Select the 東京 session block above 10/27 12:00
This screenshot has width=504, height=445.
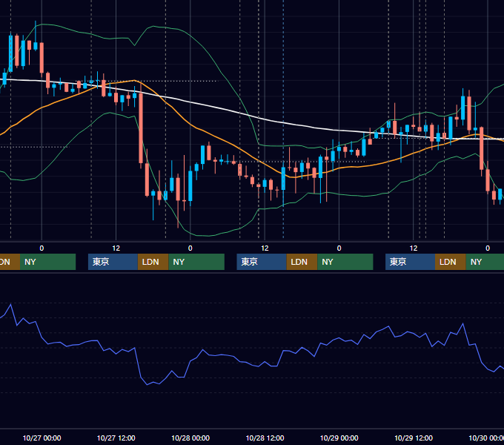pyautogui.click(x=113, y=262)
